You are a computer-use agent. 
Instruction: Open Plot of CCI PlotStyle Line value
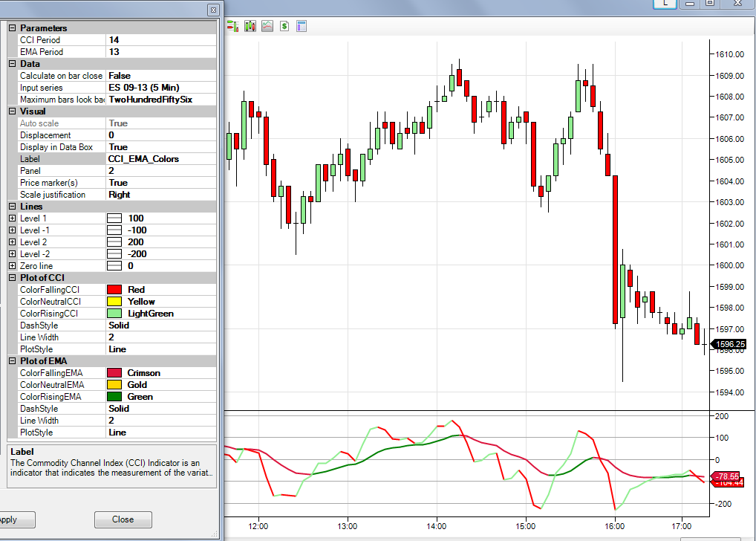(x=161, y=349)
